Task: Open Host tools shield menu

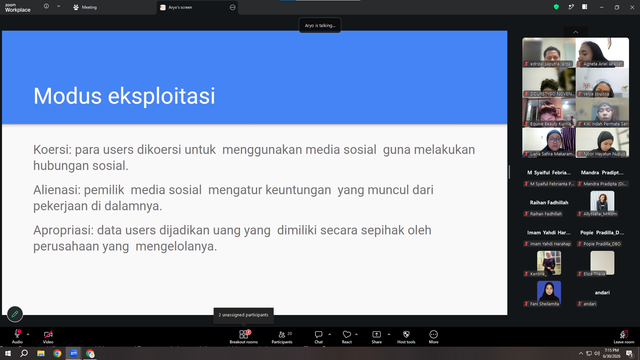Action: (x=406, y=336)
